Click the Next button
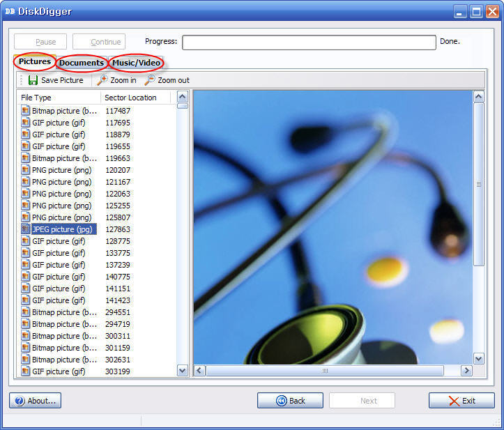The width and height of the screenshot is (504, 430). tap(362, 401)
